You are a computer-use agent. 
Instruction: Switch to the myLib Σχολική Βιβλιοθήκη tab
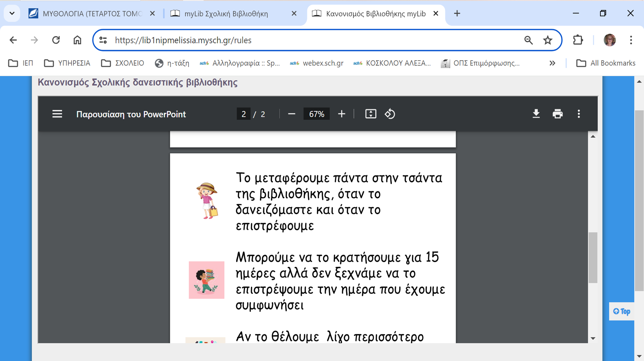tap(226, 14)
